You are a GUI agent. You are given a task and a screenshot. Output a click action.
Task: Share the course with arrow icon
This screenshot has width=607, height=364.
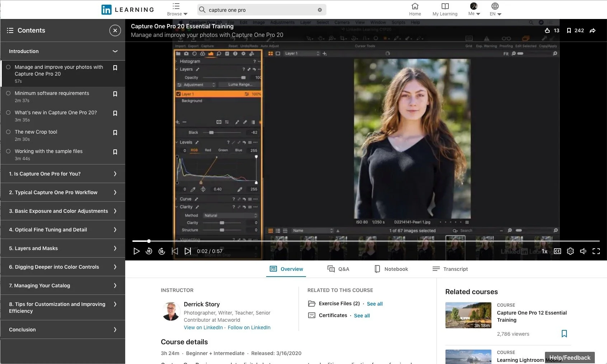(x=593, y=30)
